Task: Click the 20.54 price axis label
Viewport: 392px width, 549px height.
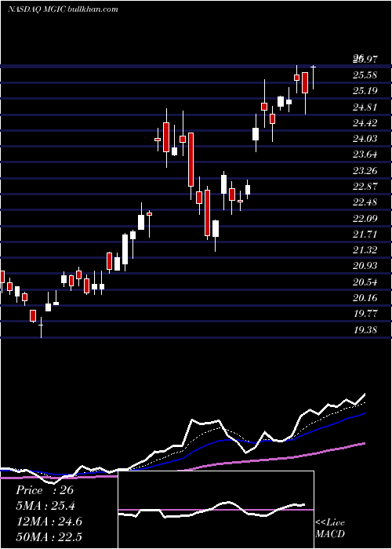Action: click(365, 282)
